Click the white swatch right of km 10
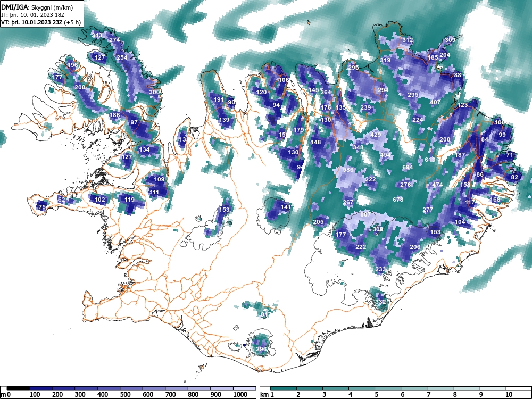Viewport: 532px width, 399px height. click(x=518, y=388)
